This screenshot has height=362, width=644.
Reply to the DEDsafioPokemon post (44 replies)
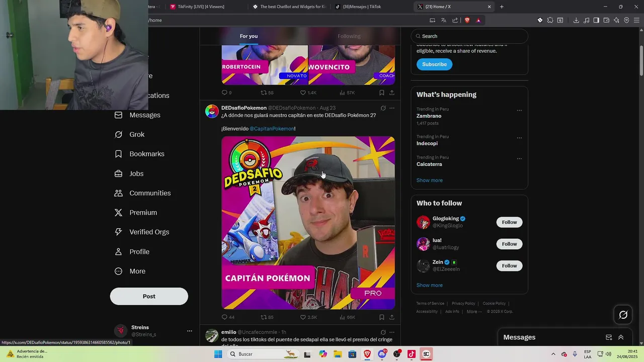tap(228, 317)
